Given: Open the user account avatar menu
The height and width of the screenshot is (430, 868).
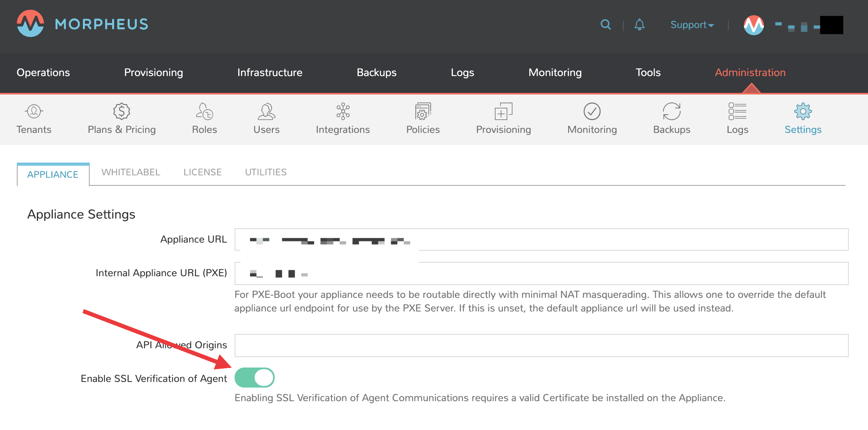Looking at the screenshot, I should click(x=753, y=25).
